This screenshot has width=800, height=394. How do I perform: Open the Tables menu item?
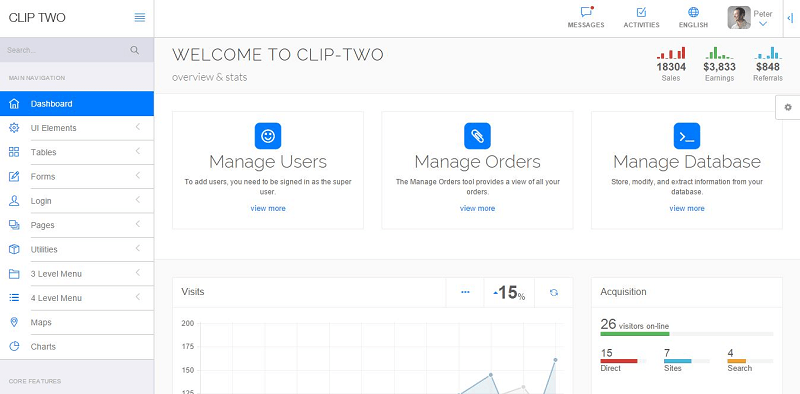tap(77, 152)
